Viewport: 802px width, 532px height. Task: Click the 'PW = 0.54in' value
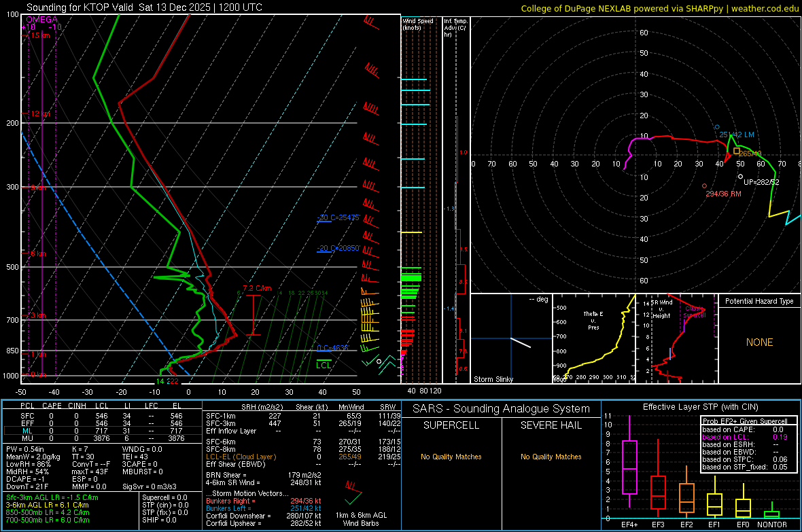click(25, 449)
